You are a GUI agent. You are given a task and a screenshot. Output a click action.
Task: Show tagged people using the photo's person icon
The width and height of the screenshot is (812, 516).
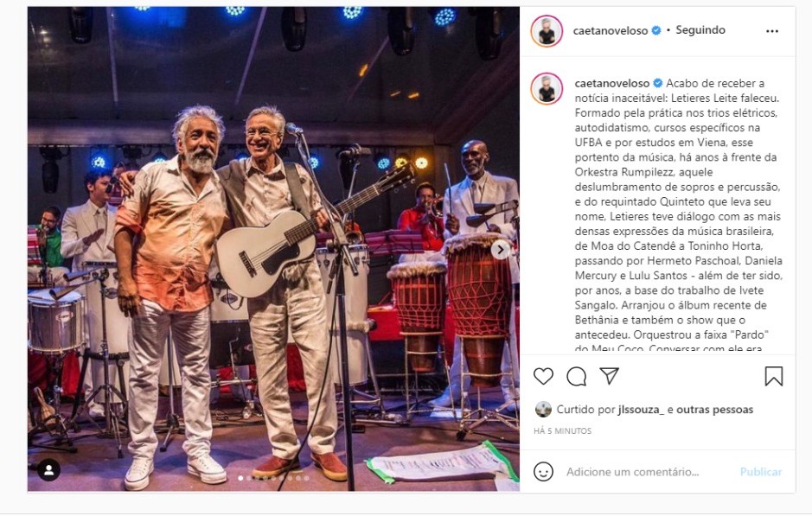pos(49,470)
